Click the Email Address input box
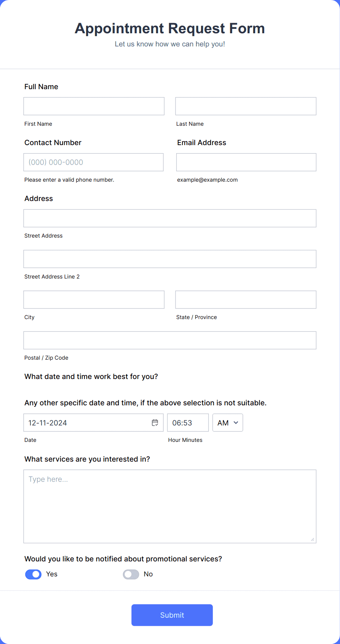Viewport: 340px width, 644px height. [246, 162]
